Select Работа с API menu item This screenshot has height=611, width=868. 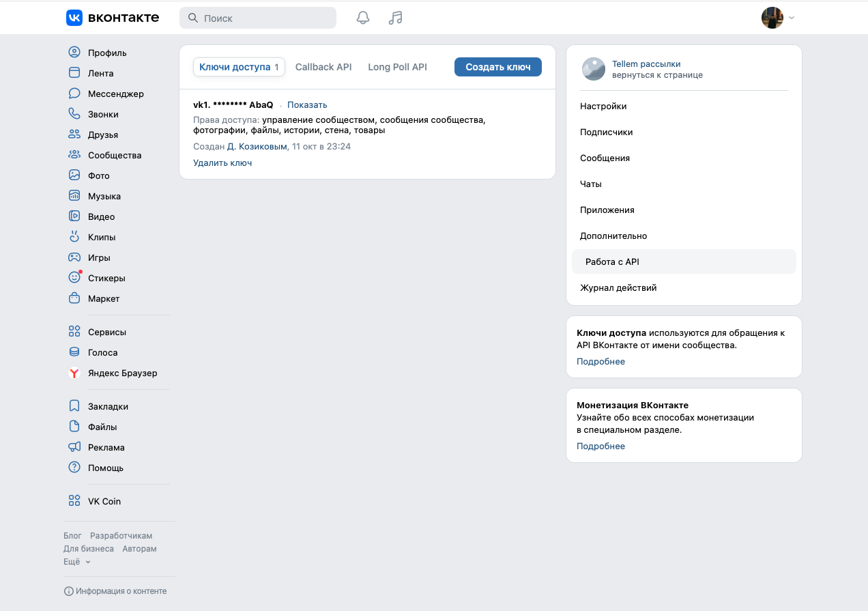(684, 261)
